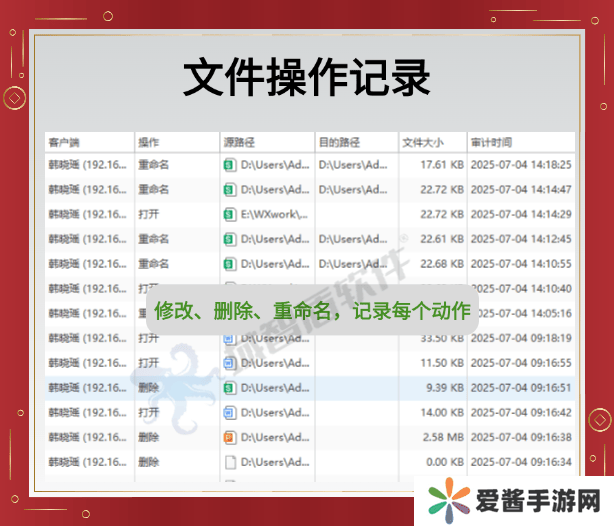
Task: Click destination path in the 14:18:25 row
Action: pos(353,164)
